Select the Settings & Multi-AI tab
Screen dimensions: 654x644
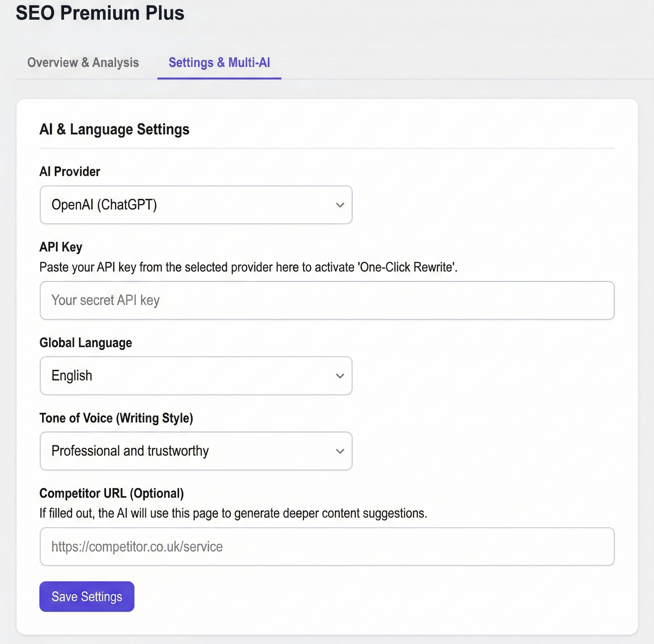(219, 63)
